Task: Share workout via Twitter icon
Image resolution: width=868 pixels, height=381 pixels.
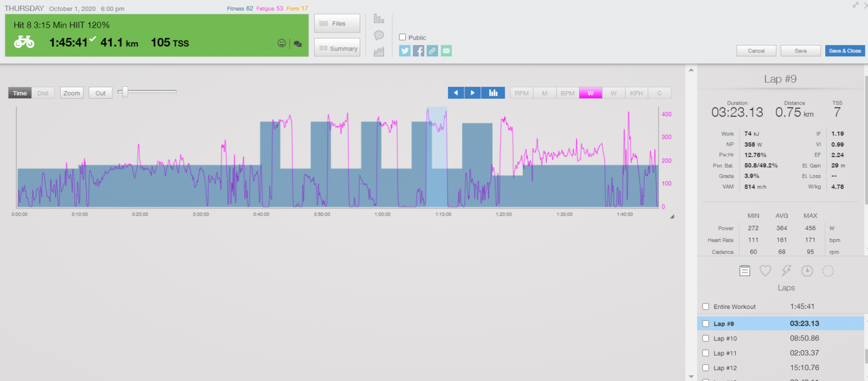Action: pos(405,51)
